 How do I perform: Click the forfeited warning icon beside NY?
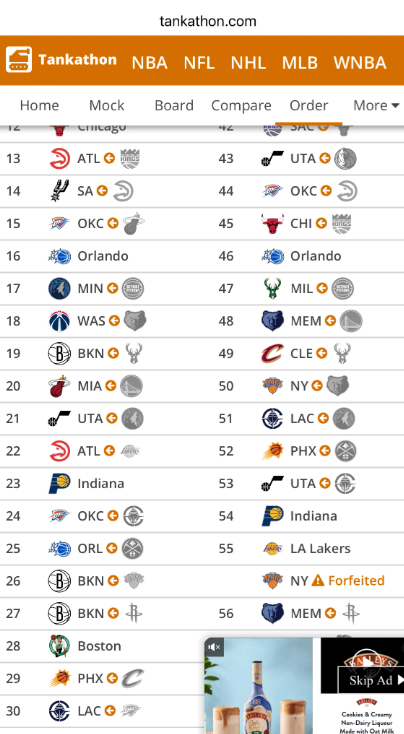pos(318,580)
